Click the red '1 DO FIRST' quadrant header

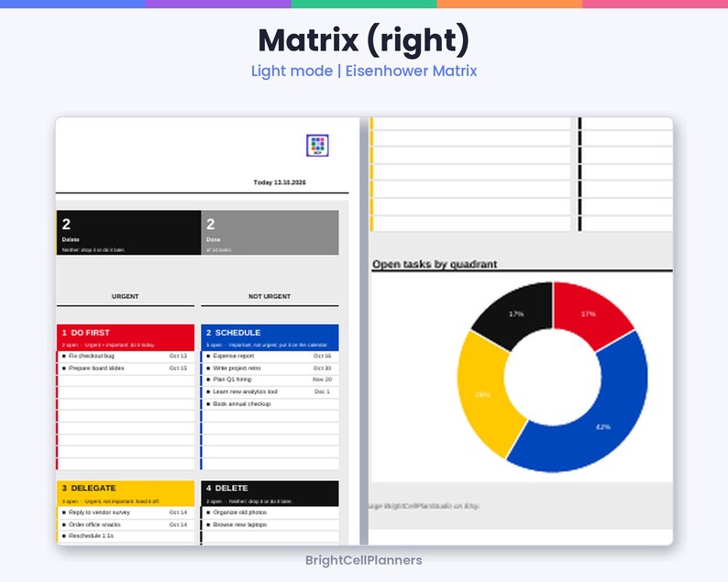pos(126,337)
